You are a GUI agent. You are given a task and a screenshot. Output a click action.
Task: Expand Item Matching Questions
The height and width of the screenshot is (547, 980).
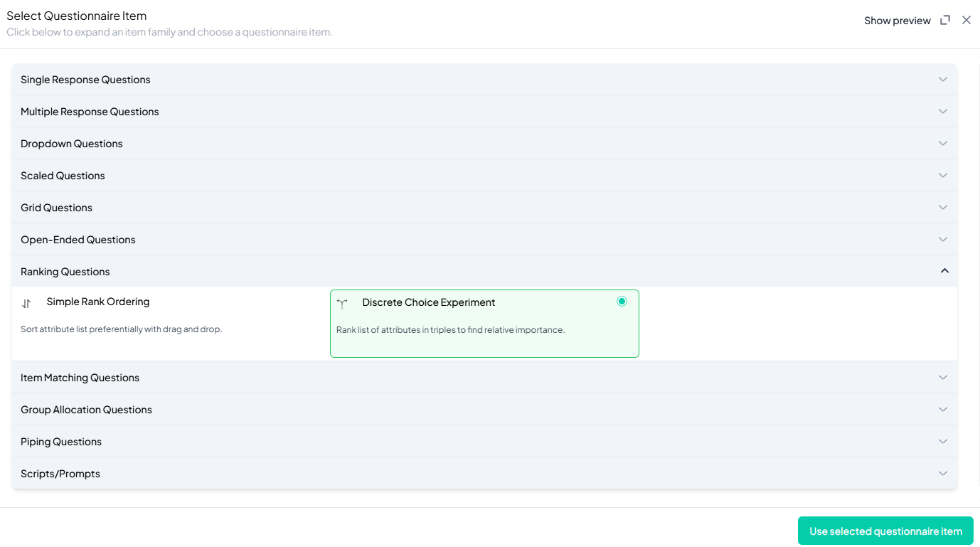[80, 378]
